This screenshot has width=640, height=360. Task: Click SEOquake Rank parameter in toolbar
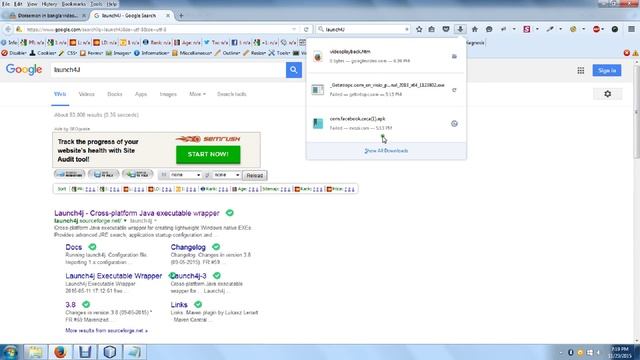pyautogui.click(x=158, y=42)
